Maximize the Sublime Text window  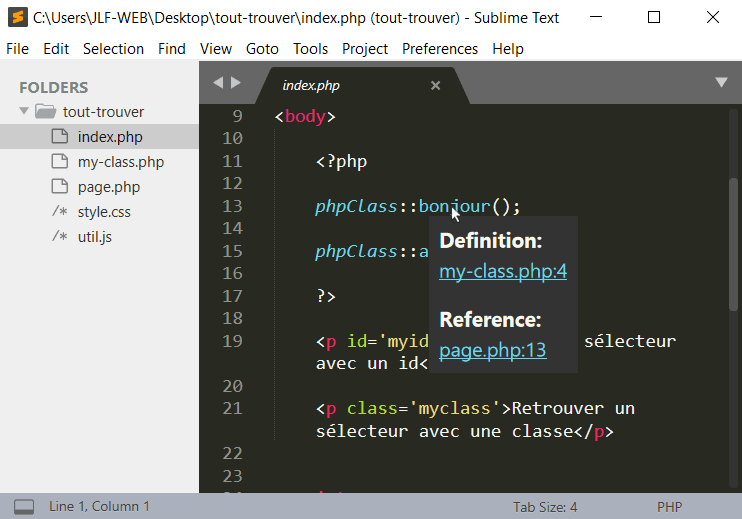[x=654, y=18]
